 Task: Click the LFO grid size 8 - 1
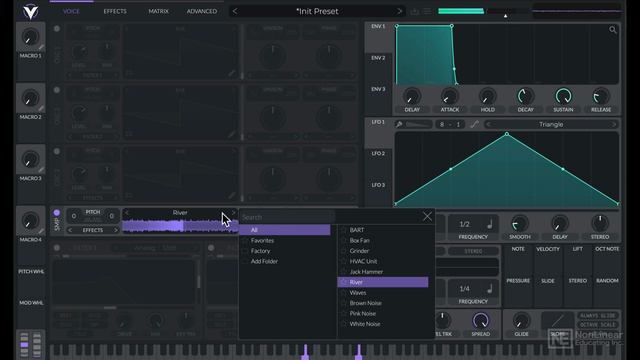(x=450, y=124)
